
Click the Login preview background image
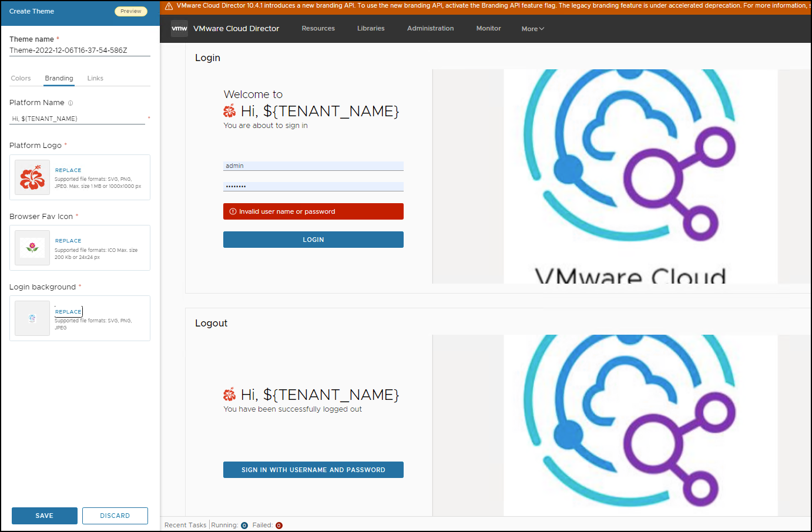[622, 176]
